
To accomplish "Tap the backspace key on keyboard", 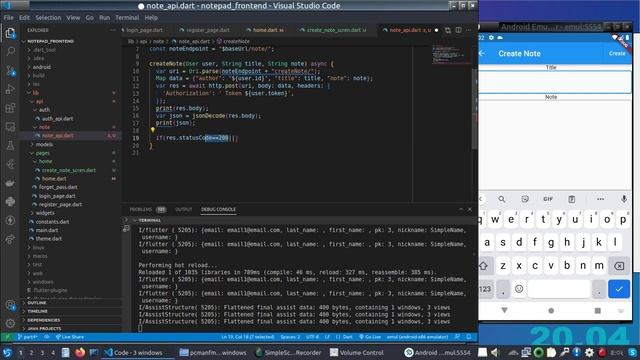I will (x=619, y=266).
